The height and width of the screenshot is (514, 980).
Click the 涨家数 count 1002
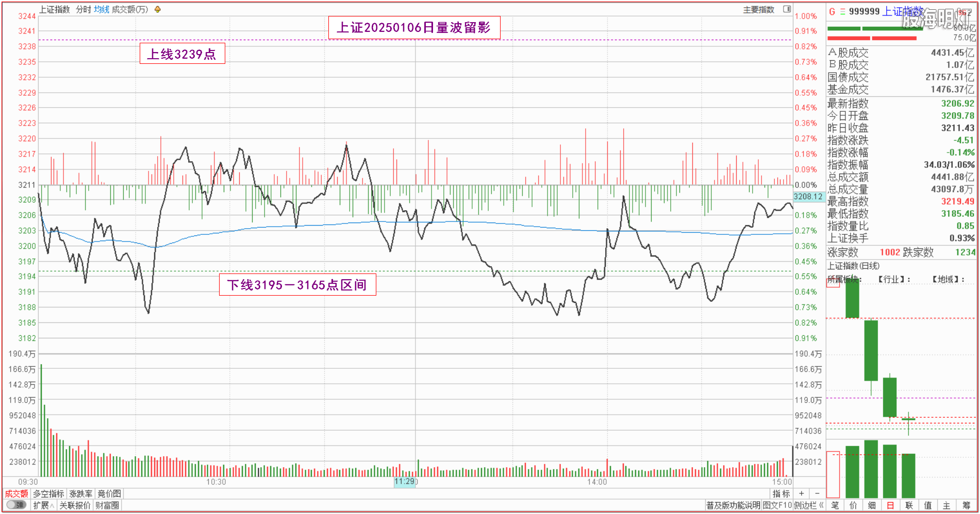(890, 252)
